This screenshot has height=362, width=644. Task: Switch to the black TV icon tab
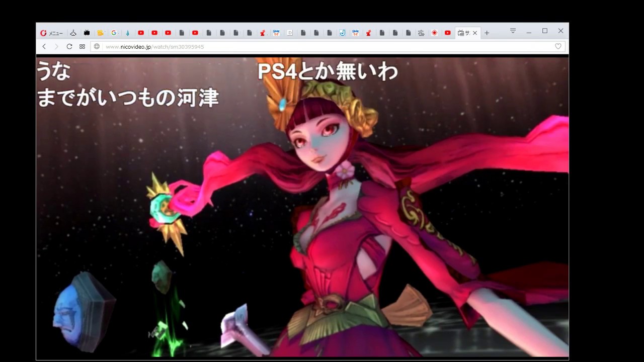coord(87,33)
